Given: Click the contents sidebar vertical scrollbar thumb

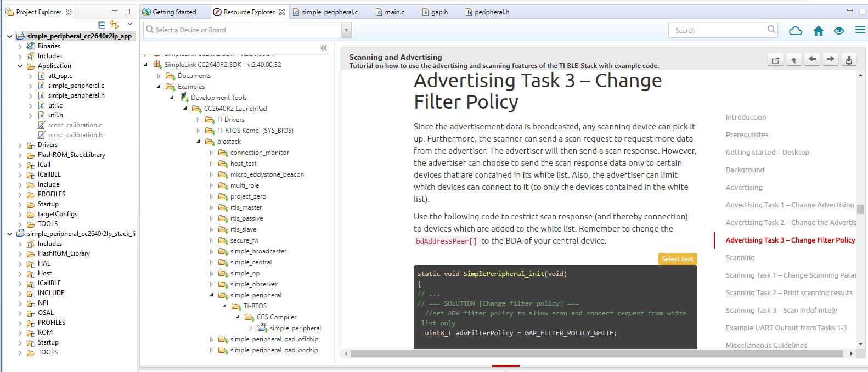Looking at the screenshot, I should click(860, 209).
